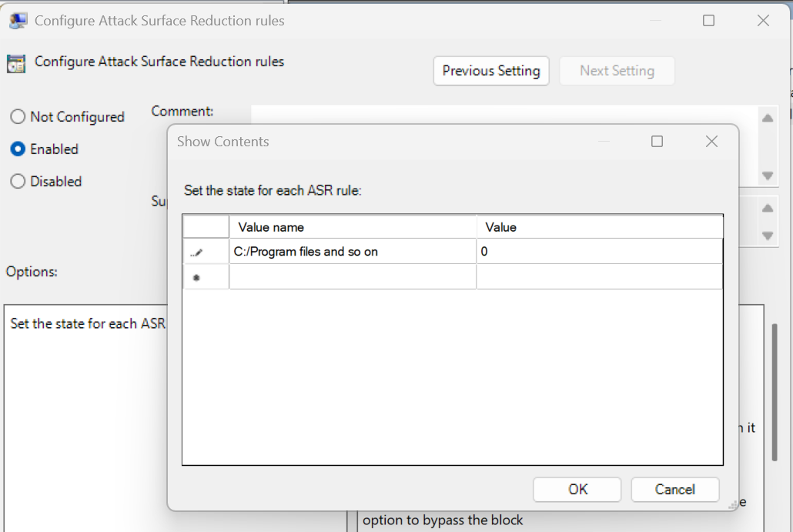Click the window title bar app icon

point(18,21)
